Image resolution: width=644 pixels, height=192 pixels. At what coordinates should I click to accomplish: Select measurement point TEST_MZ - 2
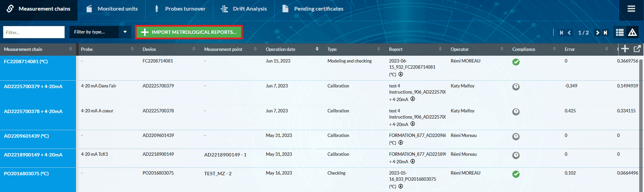pyautogui.click(x=218, y=174)
